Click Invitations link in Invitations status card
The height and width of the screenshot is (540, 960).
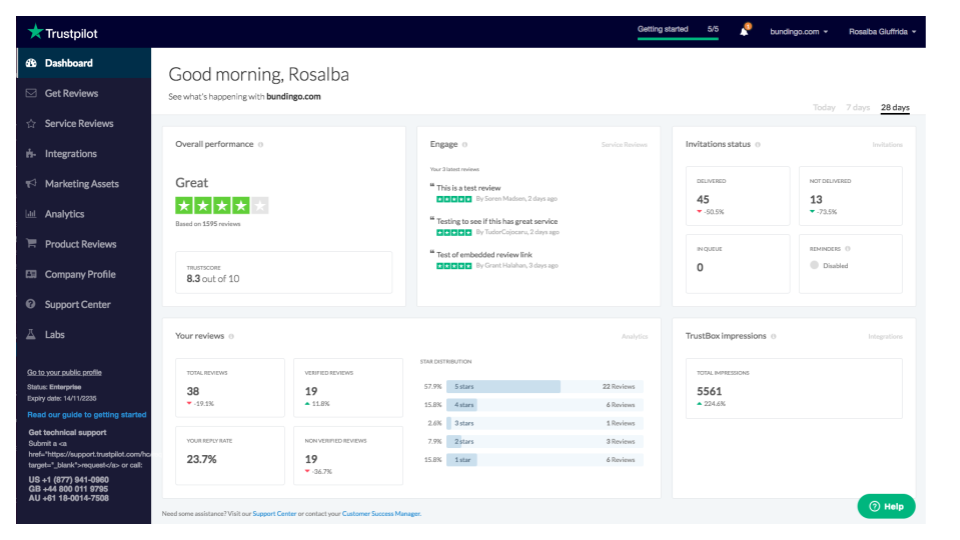coord(887,144)
